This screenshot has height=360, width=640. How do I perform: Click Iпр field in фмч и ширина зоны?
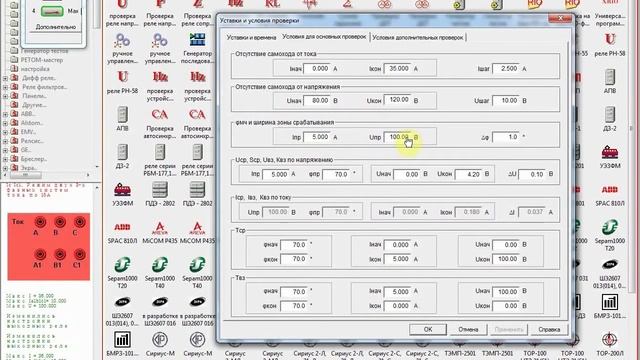pyautogui.click(x=317, y=137)
